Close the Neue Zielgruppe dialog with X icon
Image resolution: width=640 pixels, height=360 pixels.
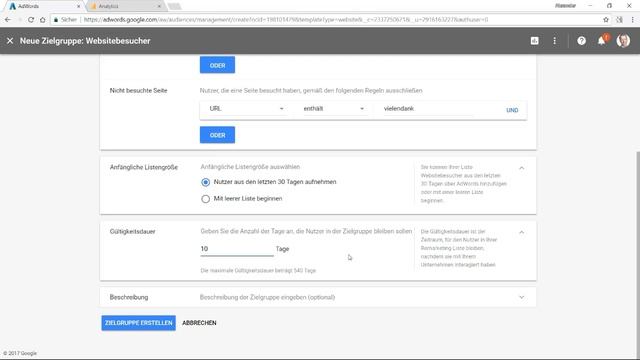pos(10,41)
